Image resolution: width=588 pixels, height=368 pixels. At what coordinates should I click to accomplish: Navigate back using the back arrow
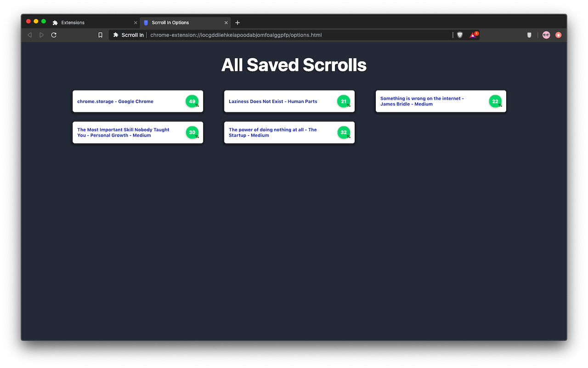pos(29,34)
